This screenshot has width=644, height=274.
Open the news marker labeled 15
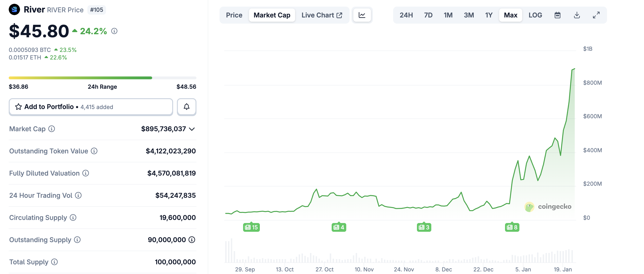(x=251, y=227)
